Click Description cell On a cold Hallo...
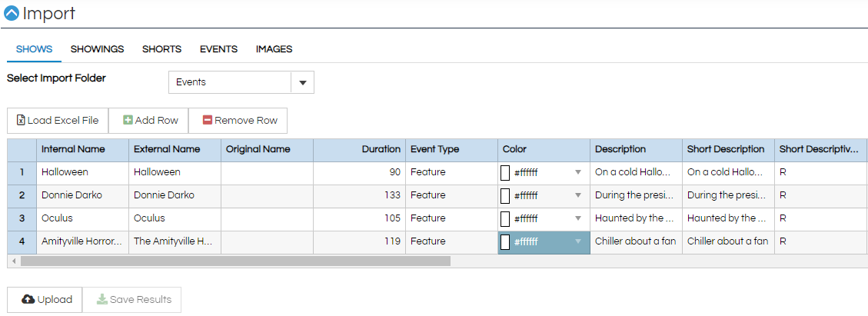The image size is (868, 316). 636,173
